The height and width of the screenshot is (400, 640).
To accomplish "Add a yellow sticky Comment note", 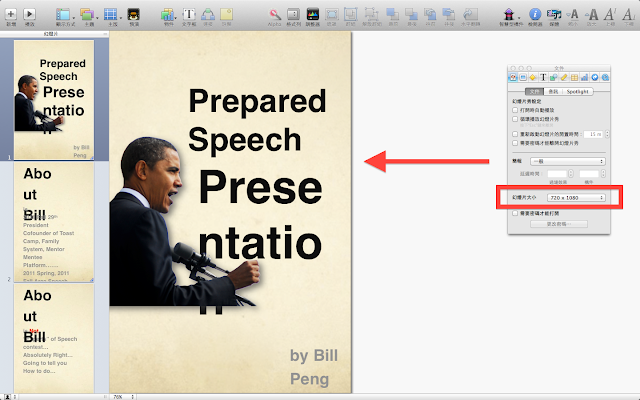I will (227, 14).
